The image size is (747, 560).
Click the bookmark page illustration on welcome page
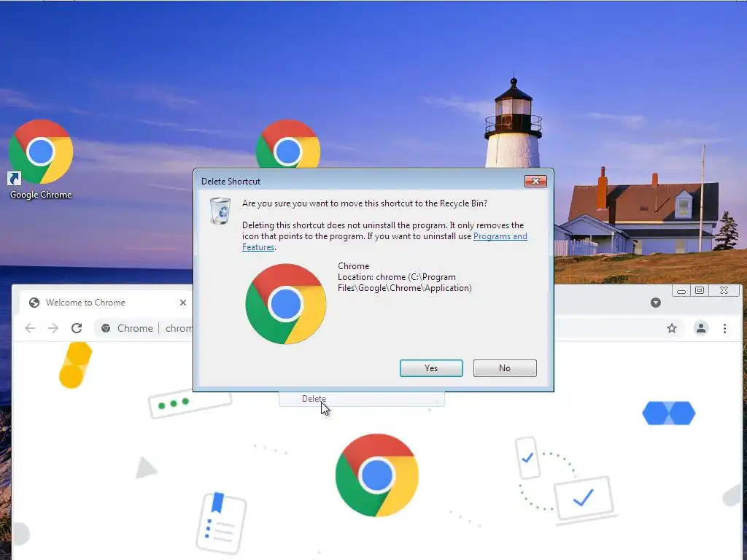coord(222,523)
